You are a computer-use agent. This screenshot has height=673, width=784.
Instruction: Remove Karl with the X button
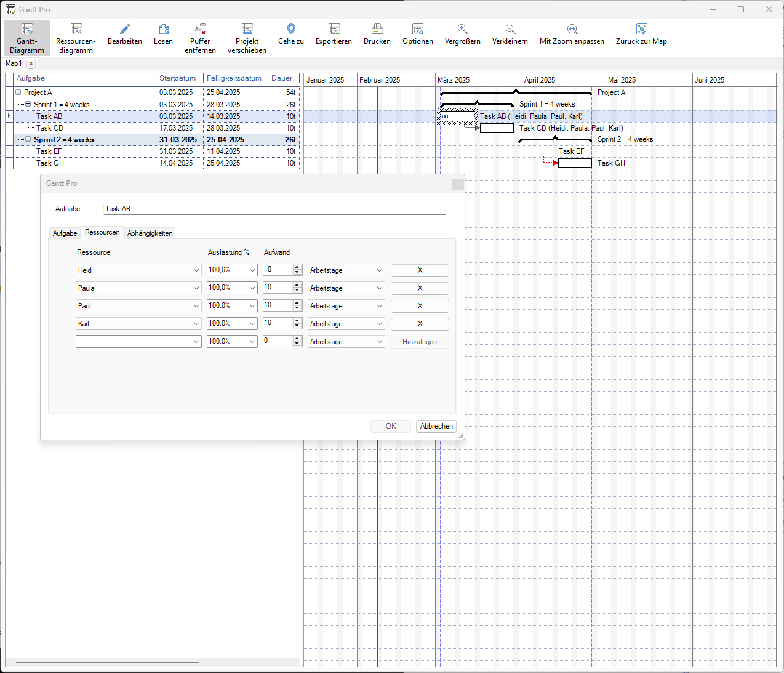pos(420,324)
